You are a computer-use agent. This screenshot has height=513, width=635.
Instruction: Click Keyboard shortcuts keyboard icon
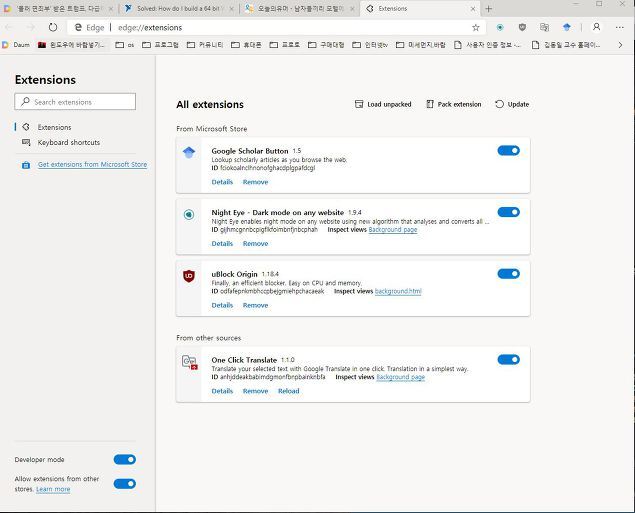[x=26, y=142]
